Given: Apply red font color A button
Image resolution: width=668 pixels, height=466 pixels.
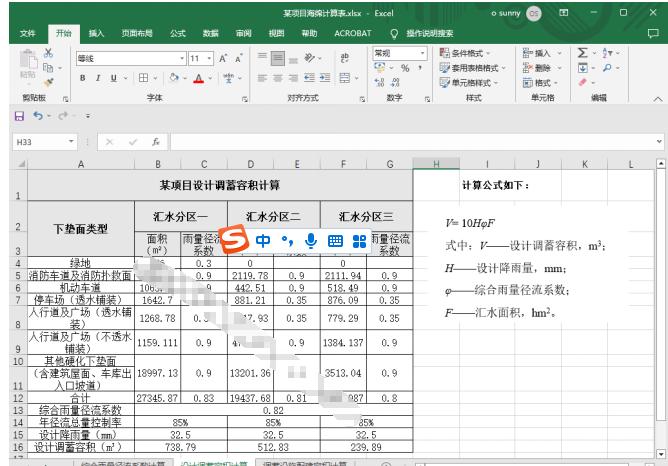Looking at the screenshot, I should [199, 78].
